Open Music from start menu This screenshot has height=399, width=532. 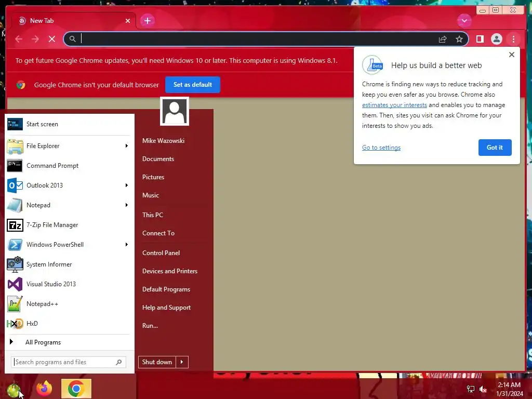[x=151, y=195]
